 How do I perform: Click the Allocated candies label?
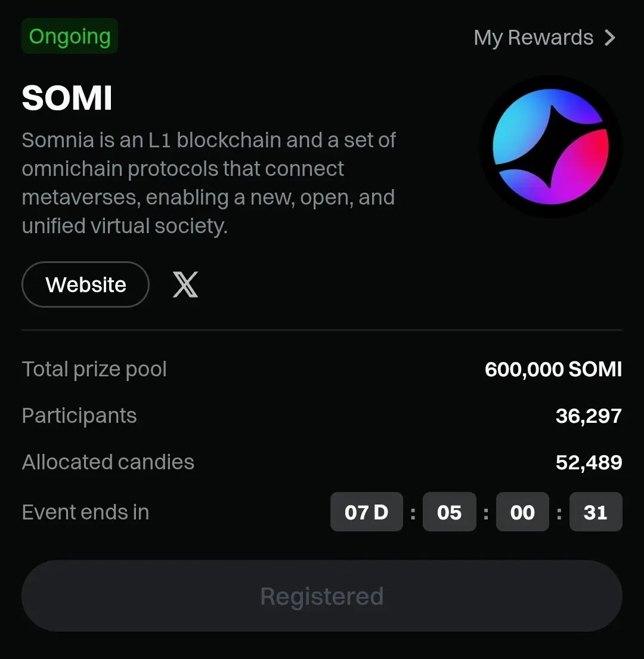tap(108, 462)
